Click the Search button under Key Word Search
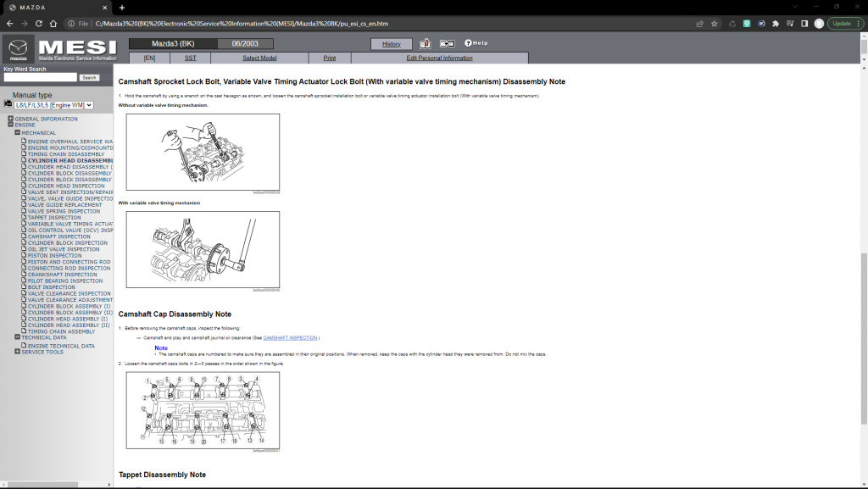The width and height of the screenshot is (868, 489). [x=89, y=76]
